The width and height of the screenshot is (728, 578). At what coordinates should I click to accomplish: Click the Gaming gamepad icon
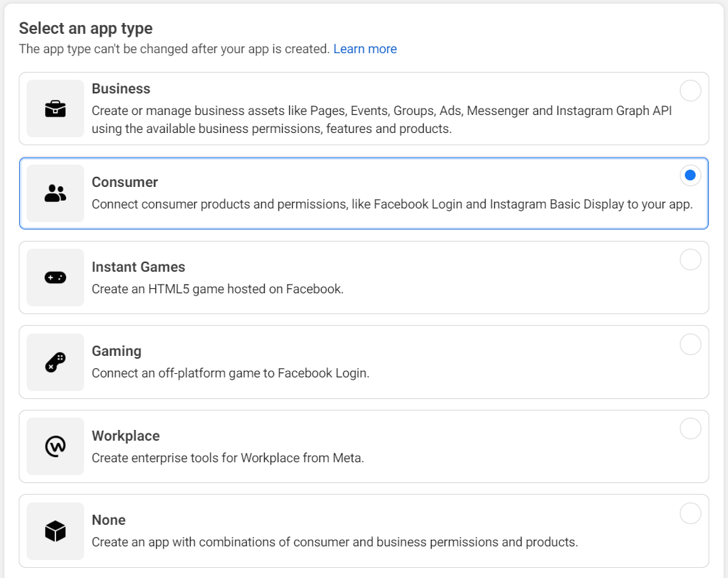pos(55,362)
